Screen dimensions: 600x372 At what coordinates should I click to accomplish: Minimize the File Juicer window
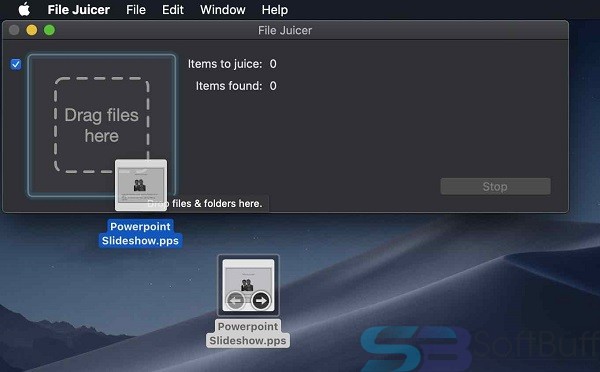[x=32, y=30]
